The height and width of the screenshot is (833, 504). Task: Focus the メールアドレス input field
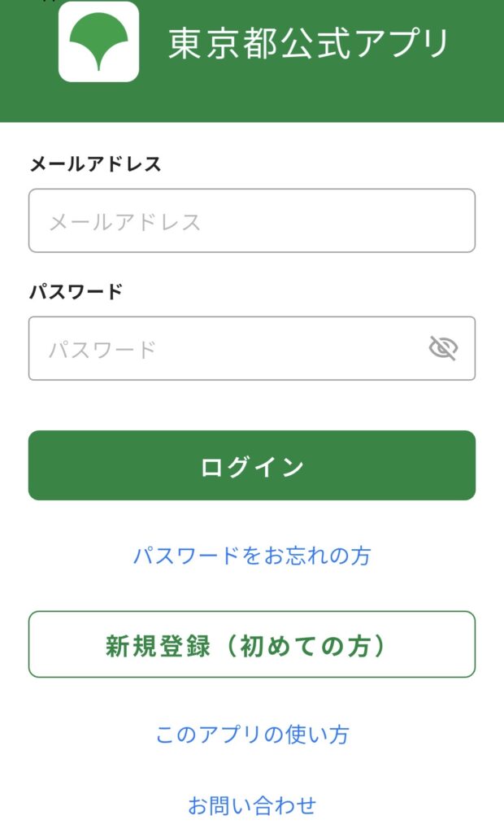click(252, 220)
